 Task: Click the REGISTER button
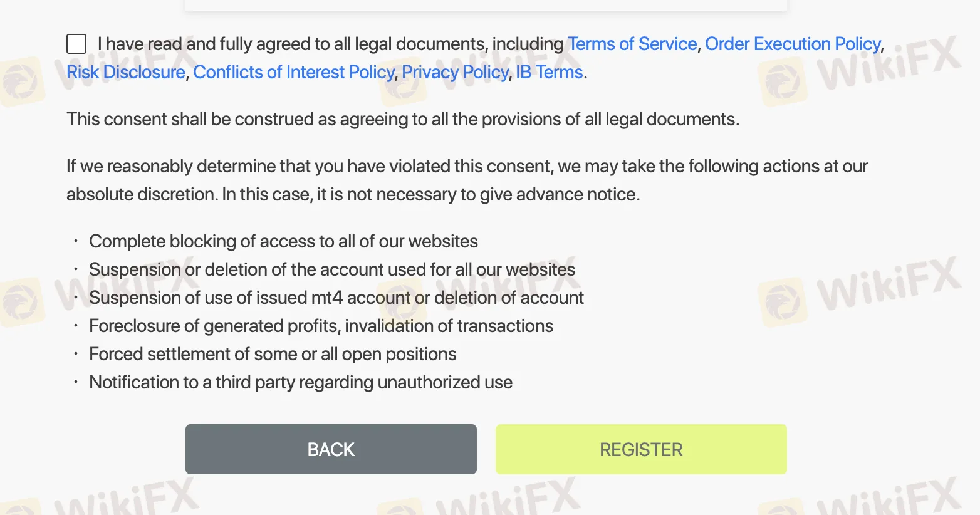[x=641, y=449]
